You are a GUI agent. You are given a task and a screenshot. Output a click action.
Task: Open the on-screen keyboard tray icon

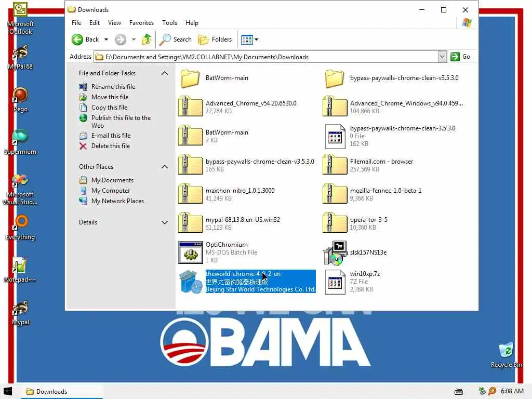tap(459, 391)
